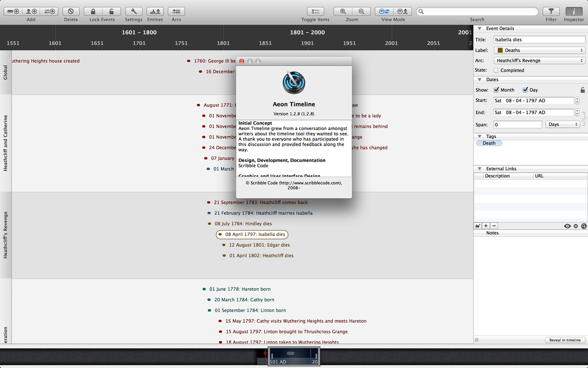Image resolution: width=588 pixels, height=368 pixels.
Task: Click the Start date stepper arrows
Action: click(577, 101)
